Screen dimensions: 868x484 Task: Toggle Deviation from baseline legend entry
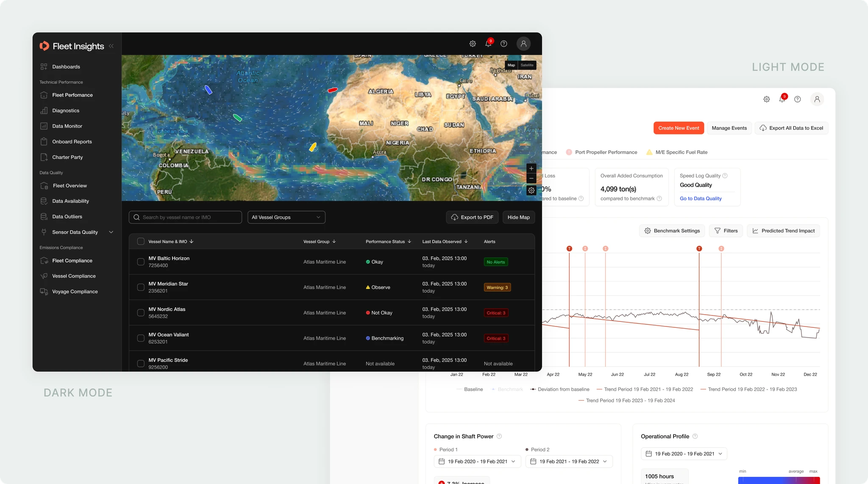(x=559, y=390)
